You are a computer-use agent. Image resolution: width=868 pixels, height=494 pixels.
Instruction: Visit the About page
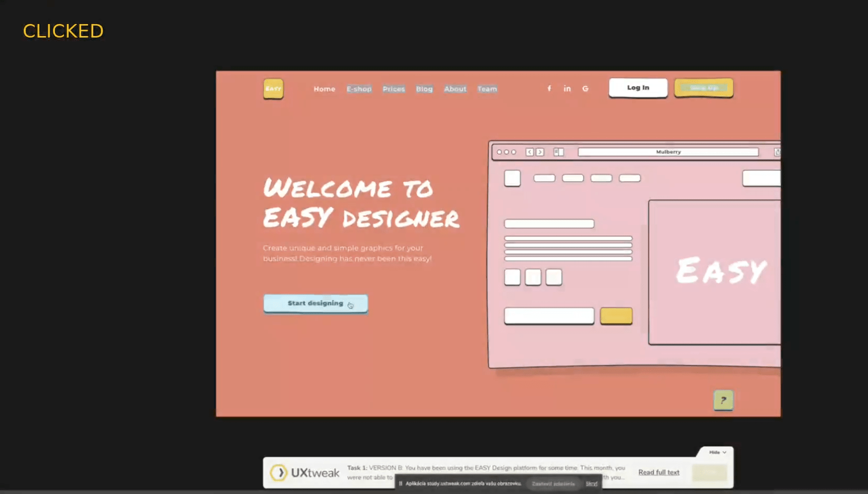[x=455, y=89]
